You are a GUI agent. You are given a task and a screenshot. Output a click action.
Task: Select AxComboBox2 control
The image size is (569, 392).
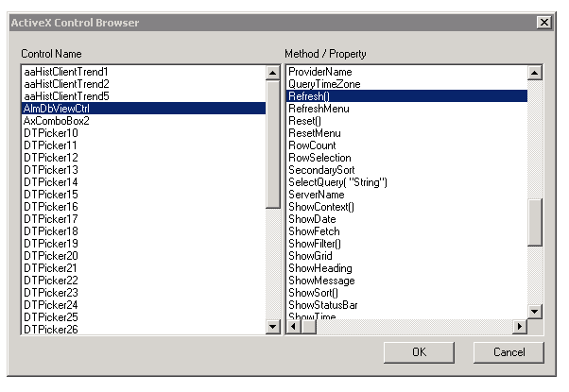(x=56, y=121)
